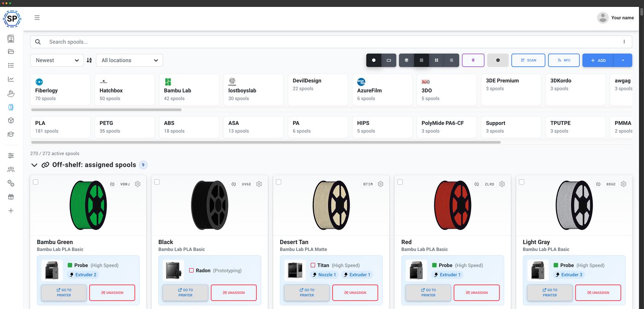
Task: Click the purple location pin button
Action: 473,60
